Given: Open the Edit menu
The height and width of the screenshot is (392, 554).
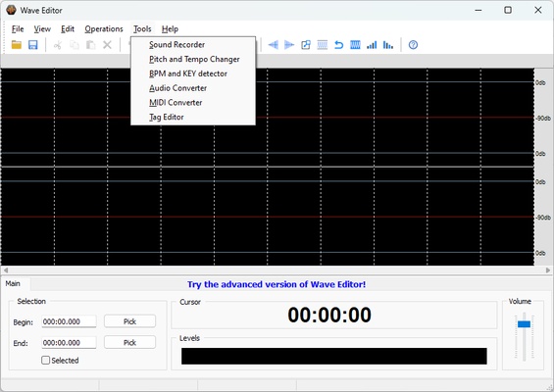Looking at the screenshot, I should (68, 29).
